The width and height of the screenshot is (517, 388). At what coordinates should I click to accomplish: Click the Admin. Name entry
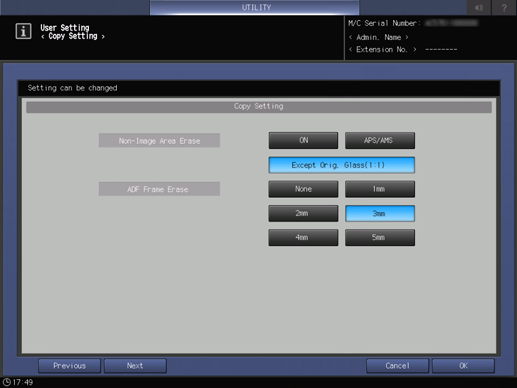click(379, 37)
